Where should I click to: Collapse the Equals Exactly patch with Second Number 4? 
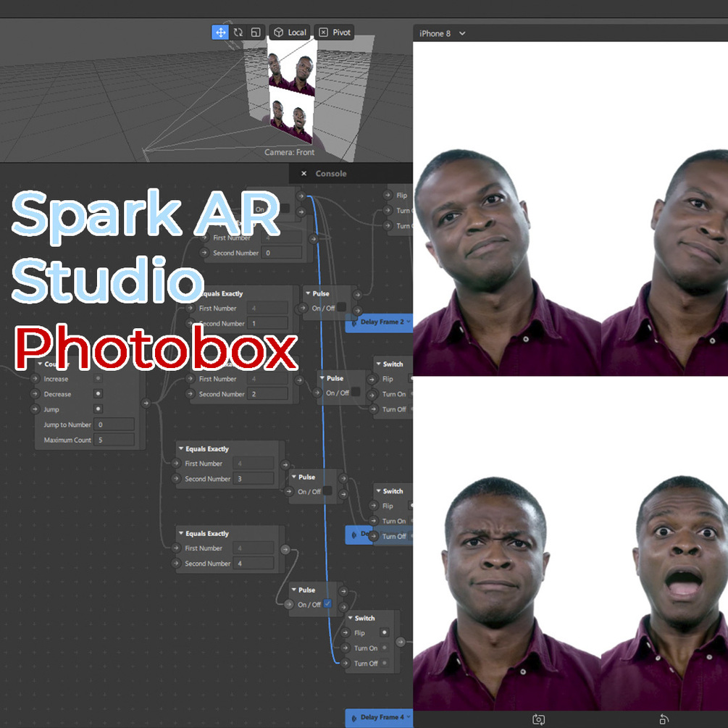tap(180, 533)
